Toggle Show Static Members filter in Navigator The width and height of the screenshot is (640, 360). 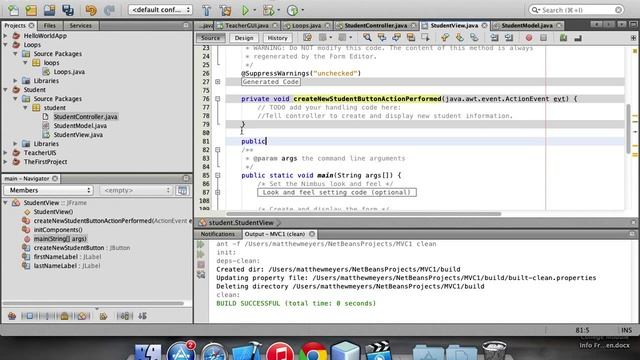tap(47, 316)
